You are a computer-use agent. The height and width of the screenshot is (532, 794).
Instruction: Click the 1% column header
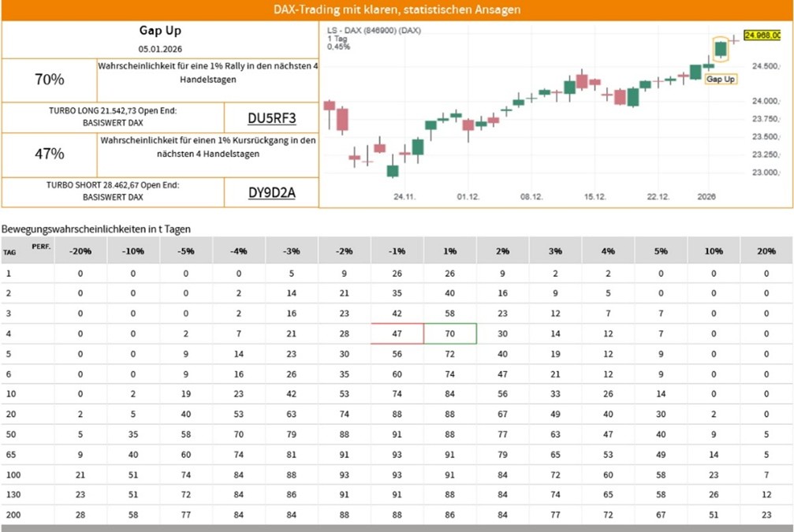click(450, 251)
